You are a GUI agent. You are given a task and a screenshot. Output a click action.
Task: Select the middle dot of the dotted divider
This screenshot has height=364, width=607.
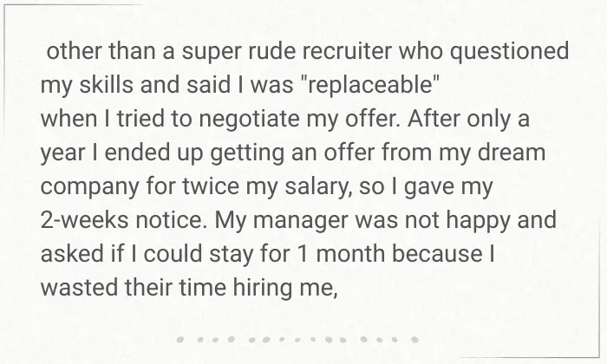297,340
